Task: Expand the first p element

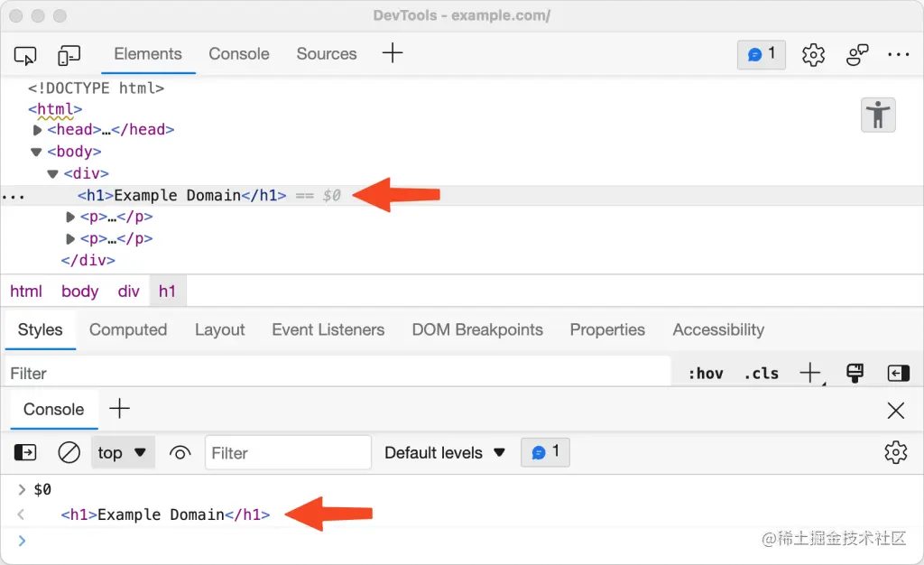Action: [70, 217]
